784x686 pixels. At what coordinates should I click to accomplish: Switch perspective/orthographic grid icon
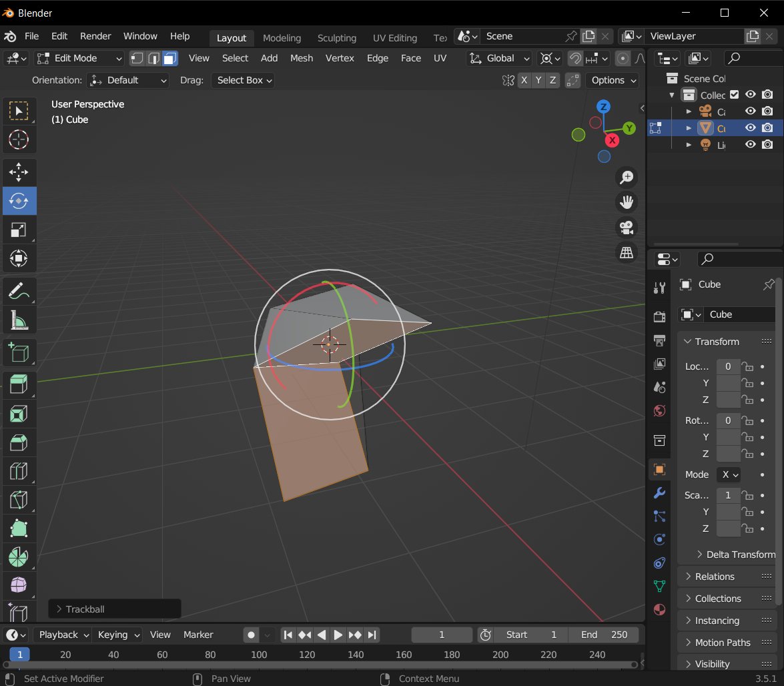(x=627, y=252)
